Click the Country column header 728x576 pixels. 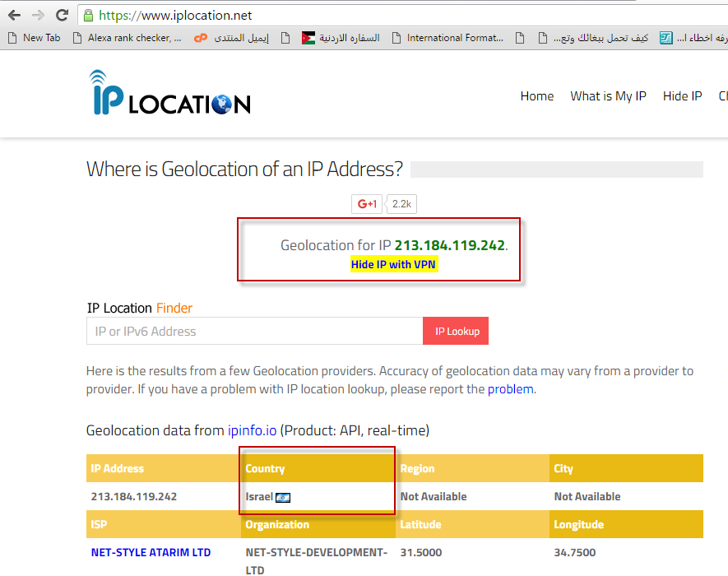(318, 468)
